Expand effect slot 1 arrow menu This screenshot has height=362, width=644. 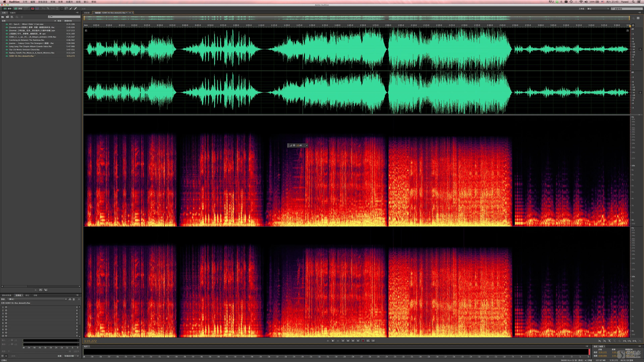coord(77,307)
